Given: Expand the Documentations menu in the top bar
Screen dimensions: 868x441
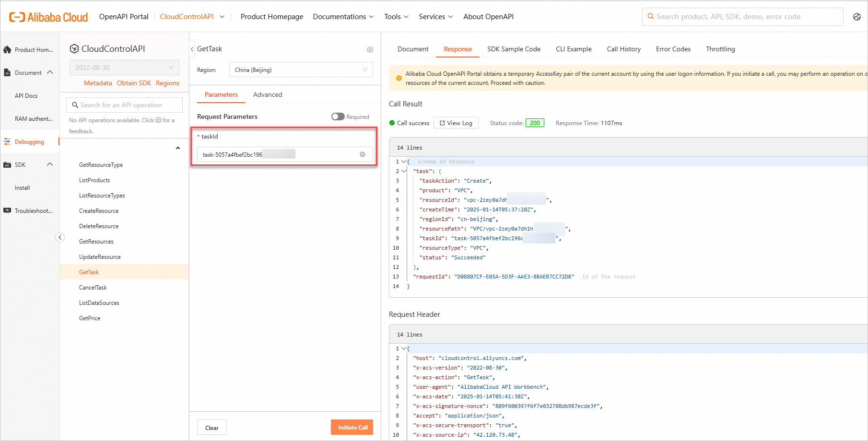Looking at the screenshot, I should tap(343, 17).
